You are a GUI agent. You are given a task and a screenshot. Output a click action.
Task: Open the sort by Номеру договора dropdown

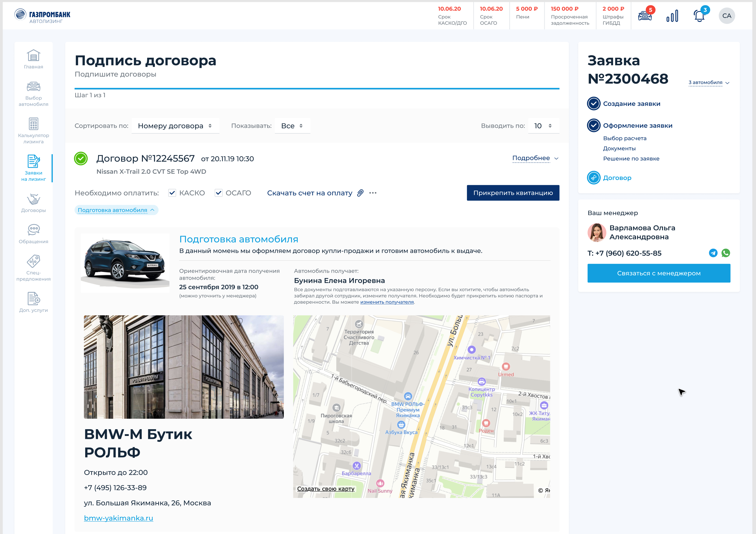tap(175, 126)
